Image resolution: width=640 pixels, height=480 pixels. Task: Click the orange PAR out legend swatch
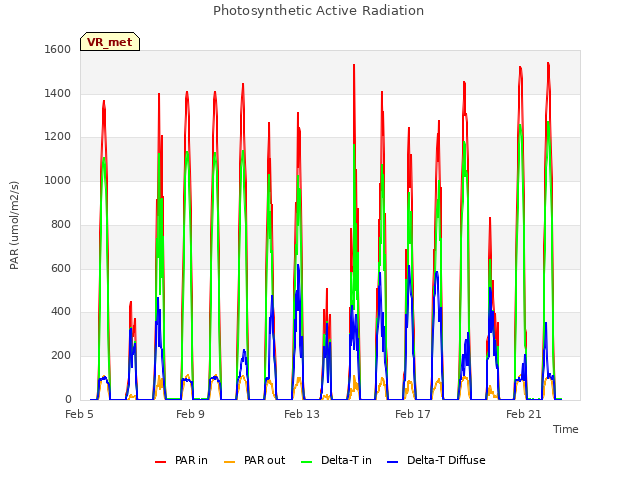(230, 462)
